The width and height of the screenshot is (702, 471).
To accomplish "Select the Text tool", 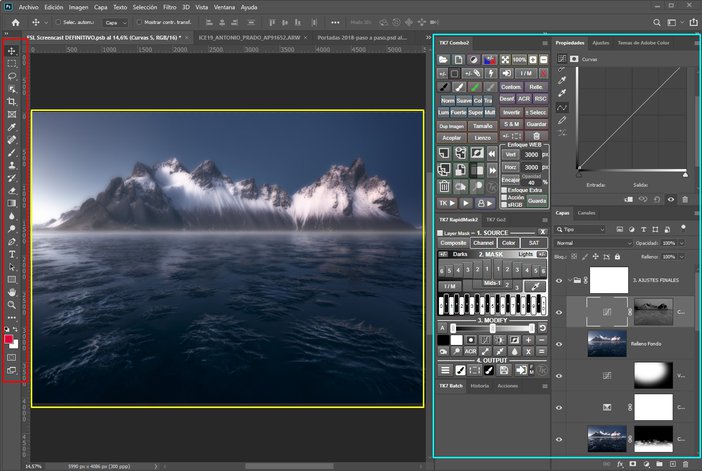I will (12, 254).
